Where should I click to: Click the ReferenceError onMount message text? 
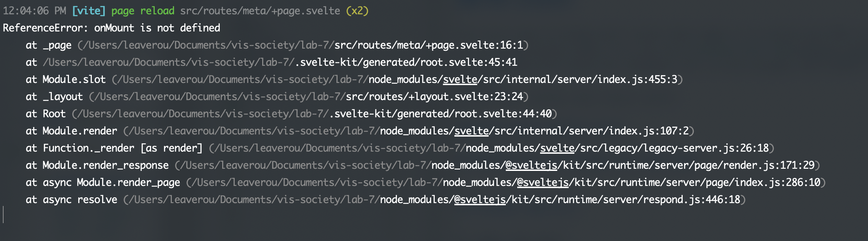pos(111,28)
